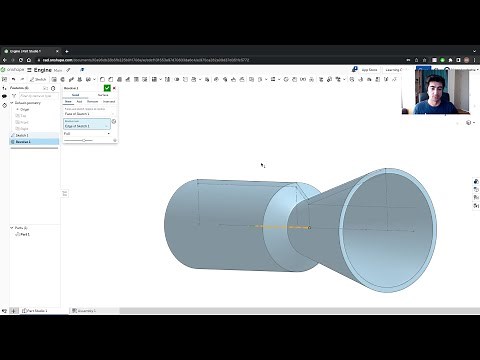Select Right plane in the feature list
The height and width of the screenshot is (360, 480).
24,128
